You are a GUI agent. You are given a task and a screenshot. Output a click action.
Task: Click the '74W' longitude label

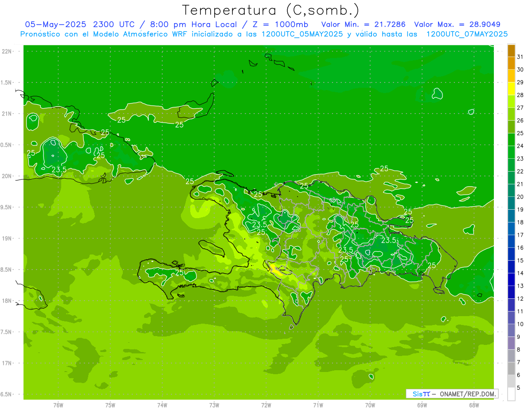pyautogui.click(x=162, y=405)
